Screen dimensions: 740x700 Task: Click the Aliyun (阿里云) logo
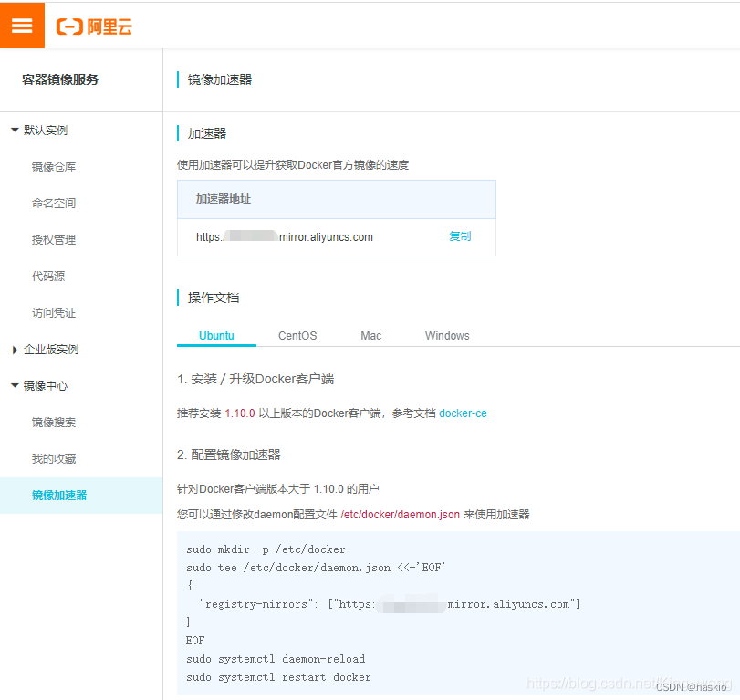92,26
